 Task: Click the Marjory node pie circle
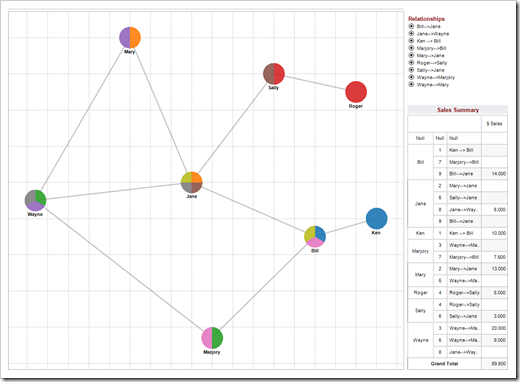[x=212, y=338]
